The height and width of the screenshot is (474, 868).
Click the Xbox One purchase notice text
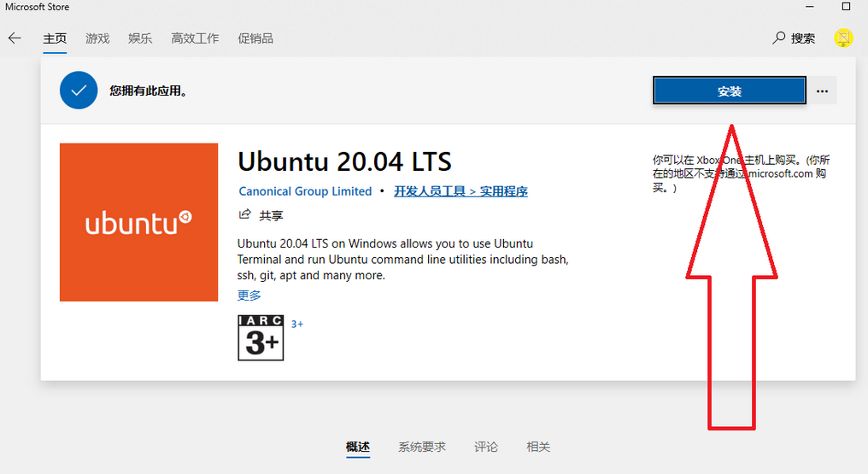tap(741, 173)
